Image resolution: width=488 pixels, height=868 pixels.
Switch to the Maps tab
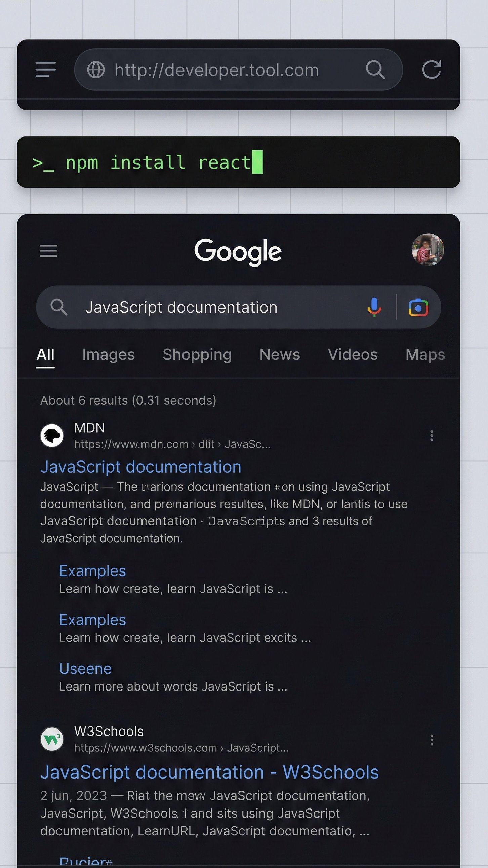(x=425, y=354)
